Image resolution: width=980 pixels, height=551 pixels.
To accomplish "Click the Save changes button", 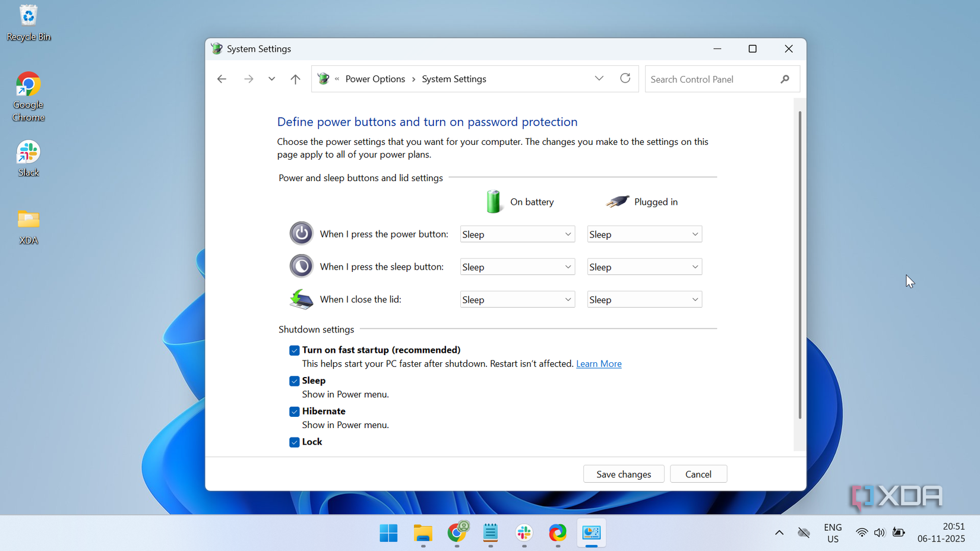I will 623,473.
